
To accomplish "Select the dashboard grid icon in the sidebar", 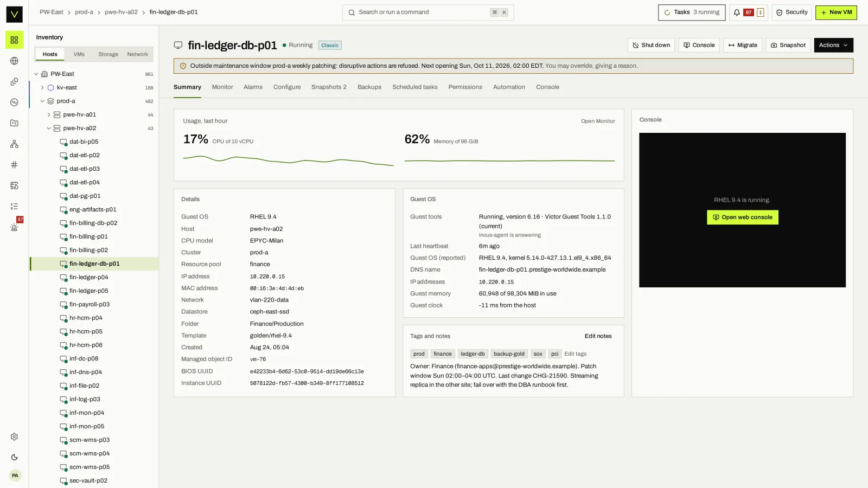I will click(x=14, y=40).
